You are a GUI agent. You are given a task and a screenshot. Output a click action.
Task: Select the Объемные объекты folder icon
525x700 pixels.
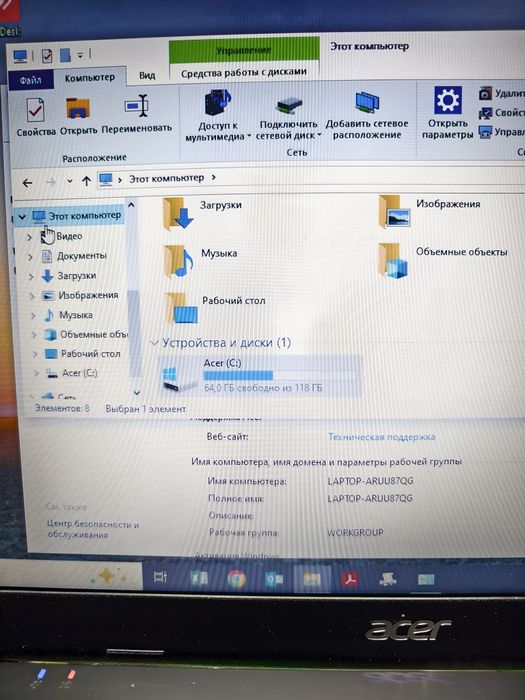(393, 261)
